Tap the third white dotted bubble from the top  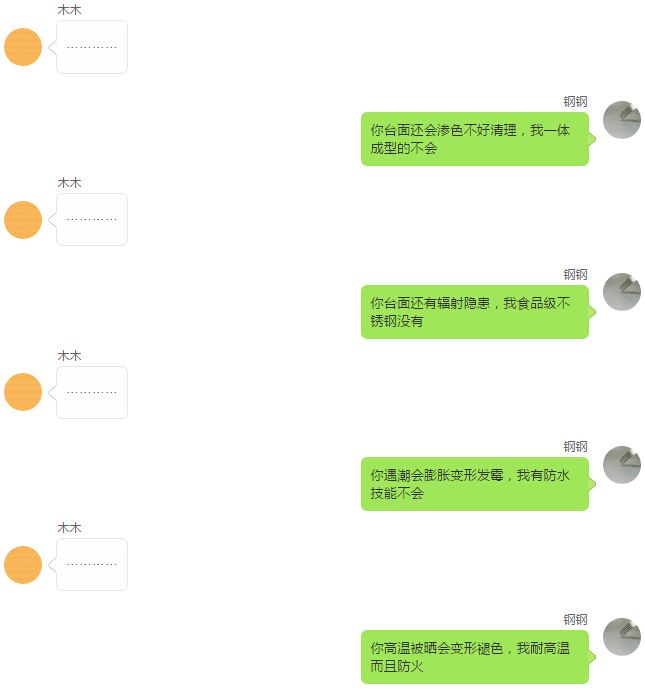point(92,392)
